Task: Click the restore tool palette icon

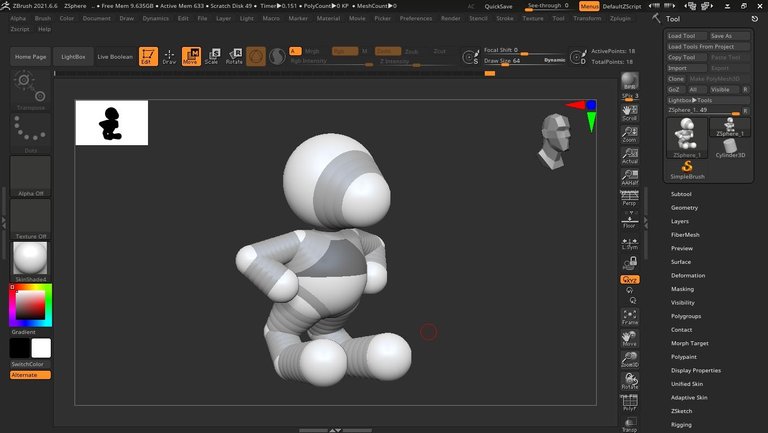Action: click(754, 19)
